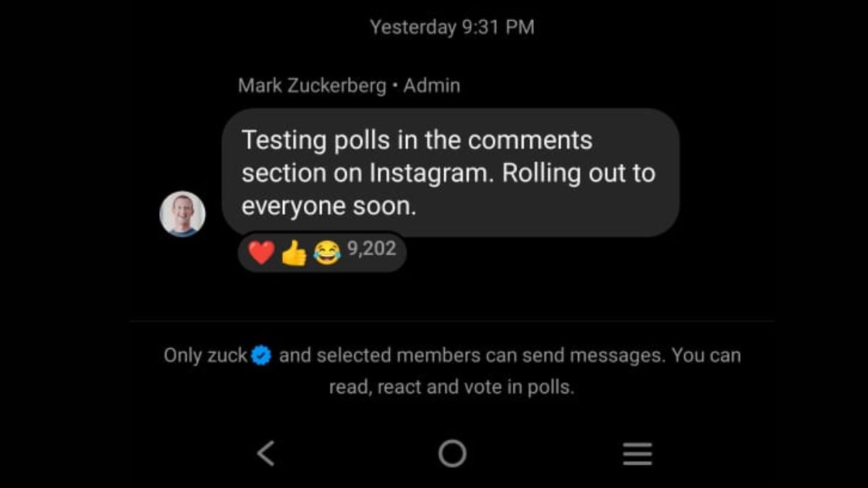Tap the zuck username in footer notice
The height and width of the screenshot is (488, 868).
(226, 356)
